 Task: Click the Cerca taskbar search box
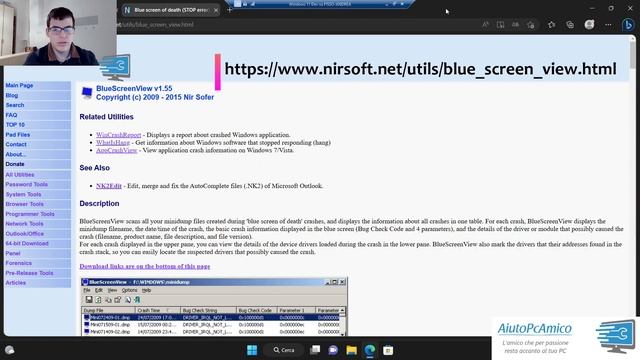click(x=284, y=350)
